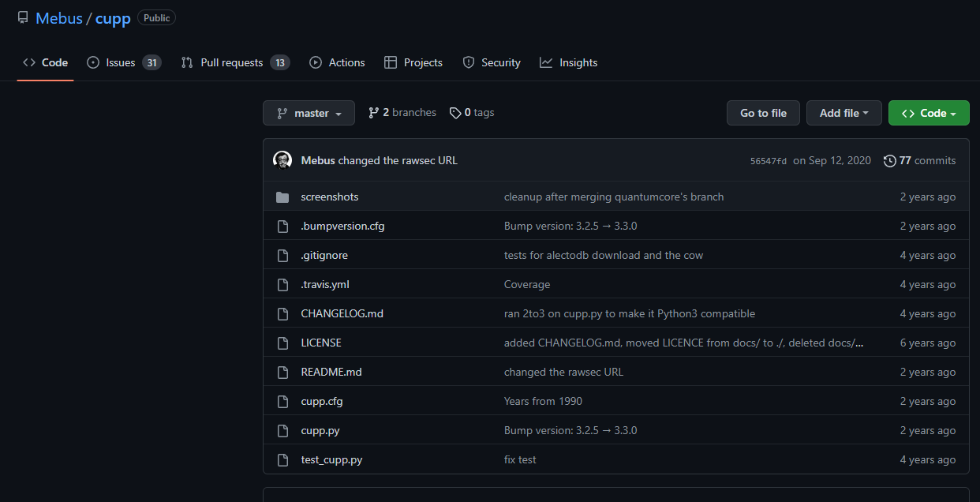Click the branch icon next to 2 branches

point(374,113)
